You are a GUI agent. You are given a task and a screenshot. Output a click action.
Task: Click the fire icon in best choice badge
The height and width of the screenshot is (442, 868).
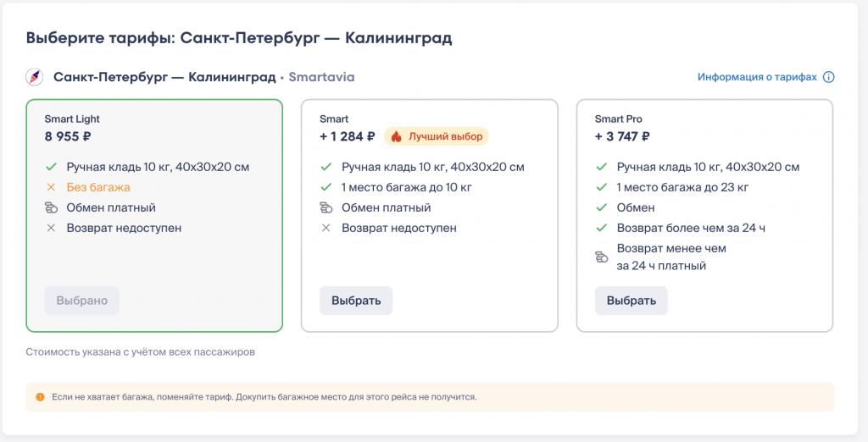[396, 136]
